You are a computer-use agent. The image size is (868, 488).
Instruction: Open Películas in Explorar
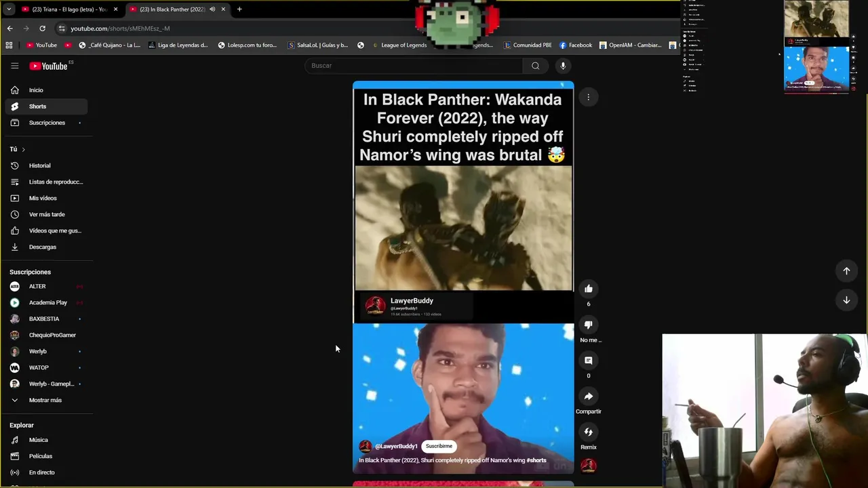(x=46, y=456)
